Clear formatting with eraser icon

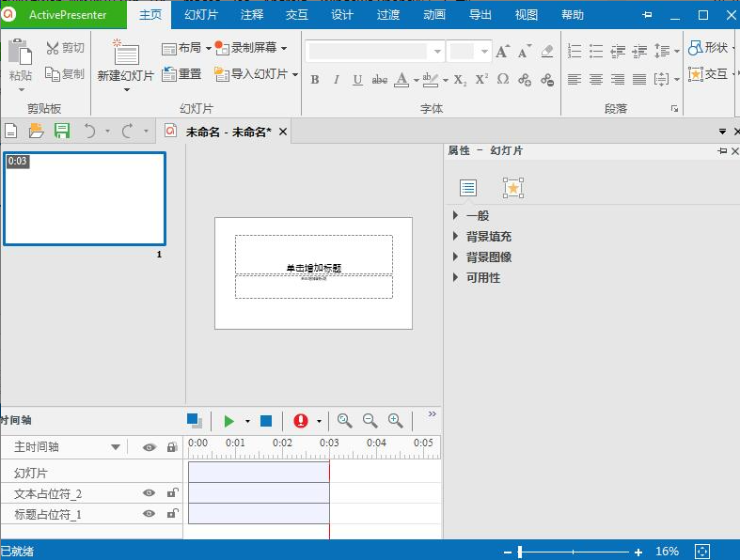[x=547, y=51]
